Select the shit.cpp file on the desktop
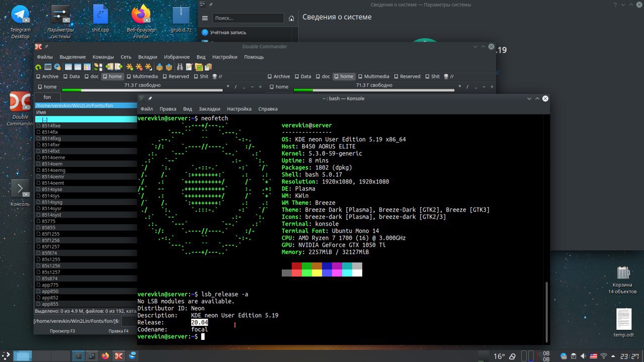 tap(101, 19)
